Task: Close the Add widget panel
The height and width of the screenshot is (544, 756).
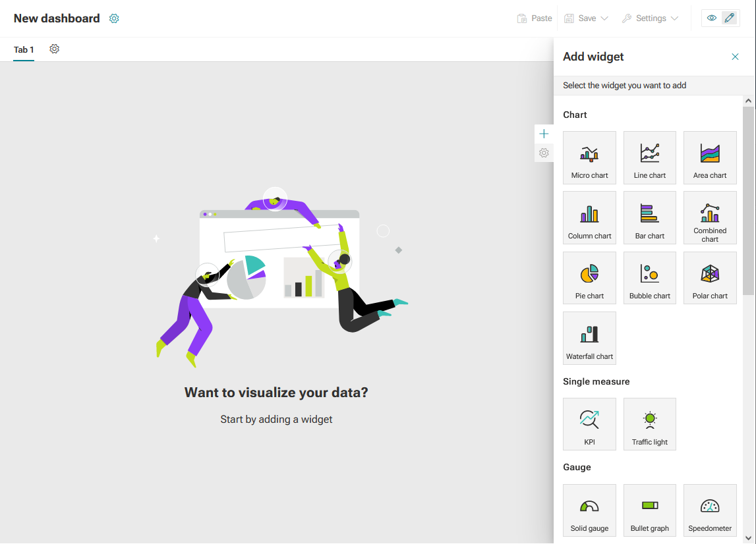Action: [x=735, y=57]
